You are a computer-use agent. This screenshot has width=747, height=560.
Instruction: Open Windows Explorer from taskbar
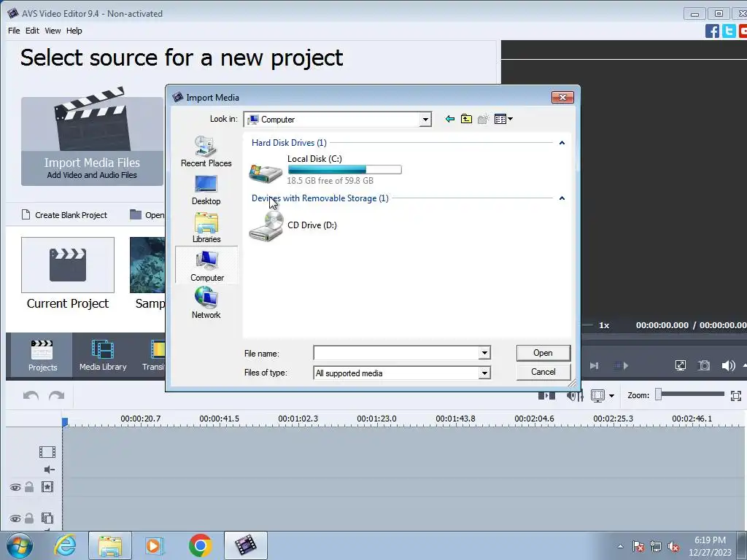[x=110, y=545]
